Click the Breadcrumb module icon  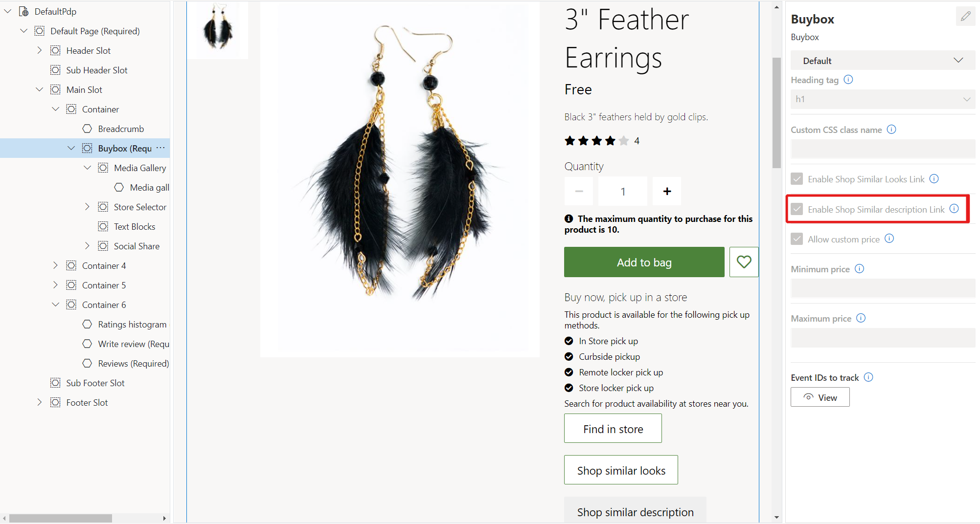click(x=87, y=129)
